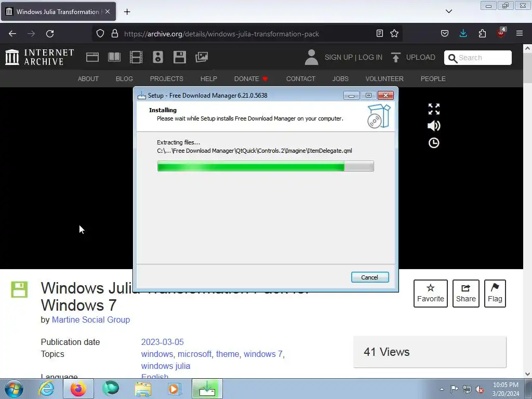Screen dimensions: 532x399
Task: Open the Books (texts) icon
Action: [114, 57]
